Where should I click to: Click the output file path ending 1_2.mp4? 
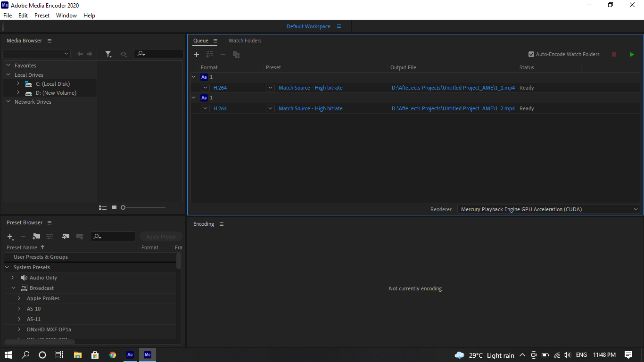(x=453, y=108)
